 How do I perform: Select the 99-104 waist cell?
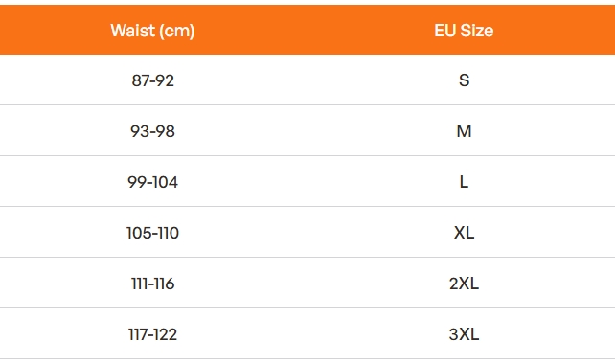tap(152, 182)
